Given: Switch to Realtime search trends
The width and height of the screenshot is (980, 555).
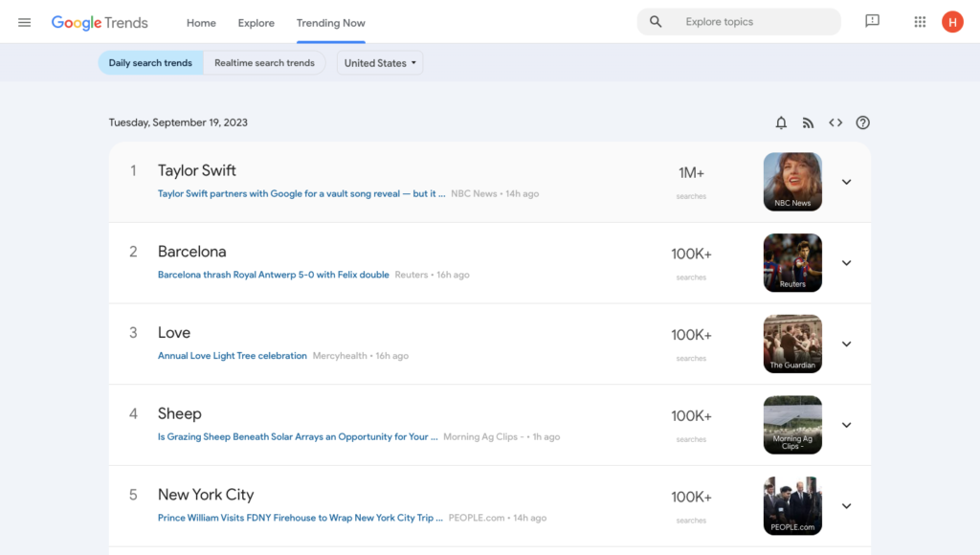Looking at the screenshot, I should (264, 62).
